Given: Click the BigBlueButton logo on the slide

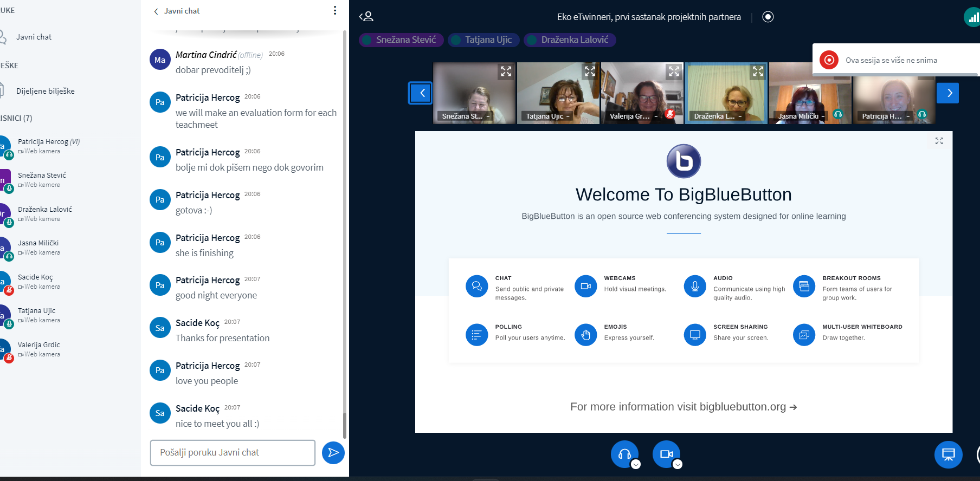Looking at the screenshot, I should (684, 161).
